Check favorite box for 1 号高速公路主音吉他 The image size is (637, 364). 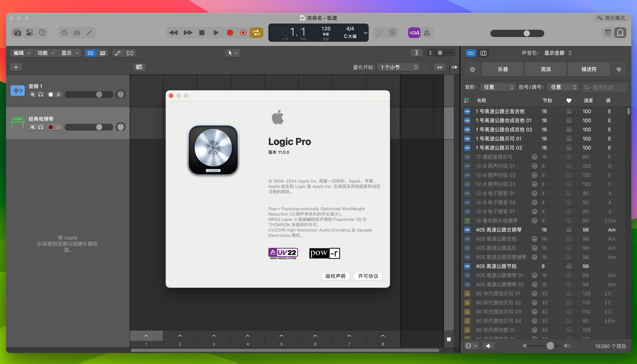click(x=569, y=111)
